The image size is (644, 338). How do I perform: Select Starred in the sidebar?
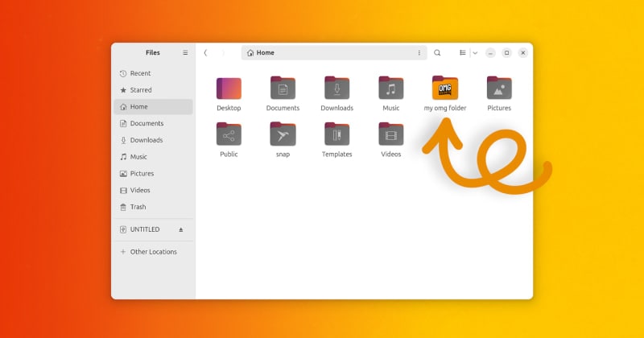click(x=140, y=90)
